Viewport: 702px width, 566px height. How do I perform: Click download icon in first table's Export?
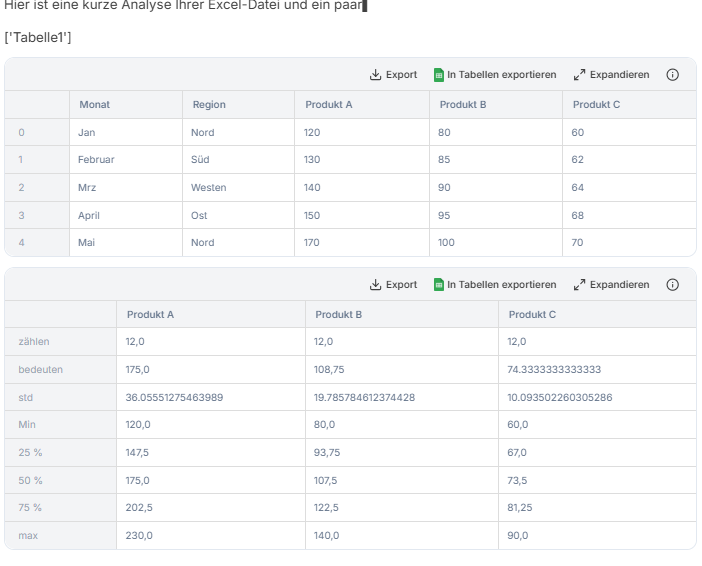coord(375,75)
